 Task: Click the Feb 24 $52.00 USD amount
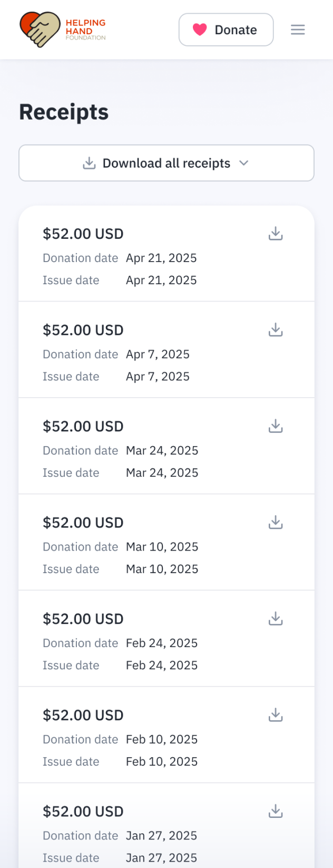pyautogui.click(x=83, y=619)
